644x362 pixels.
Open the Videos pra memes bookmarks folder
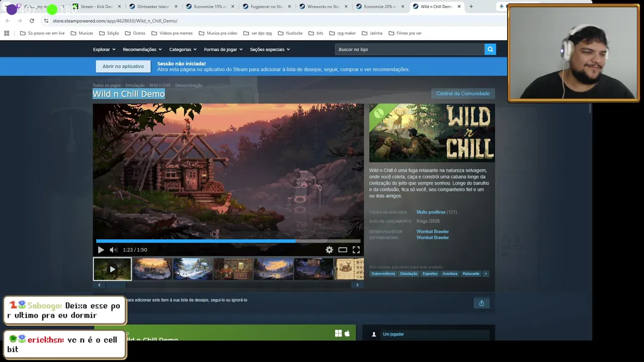pos(172,33)
